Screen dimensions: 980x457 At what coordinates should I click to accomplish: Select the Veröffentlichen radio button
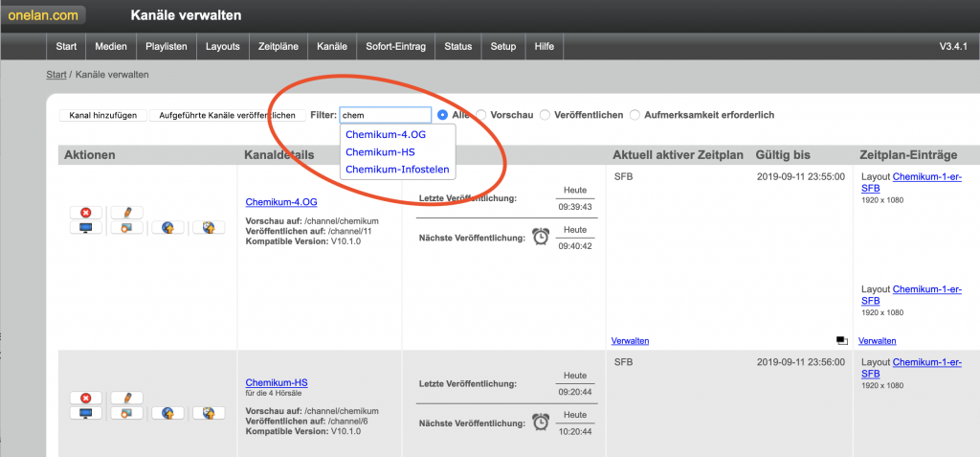coord(546,115)
